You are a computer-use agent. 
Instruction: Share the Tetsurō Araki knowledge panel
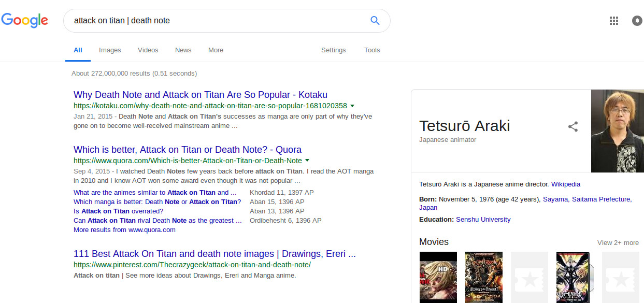point(573,126)
